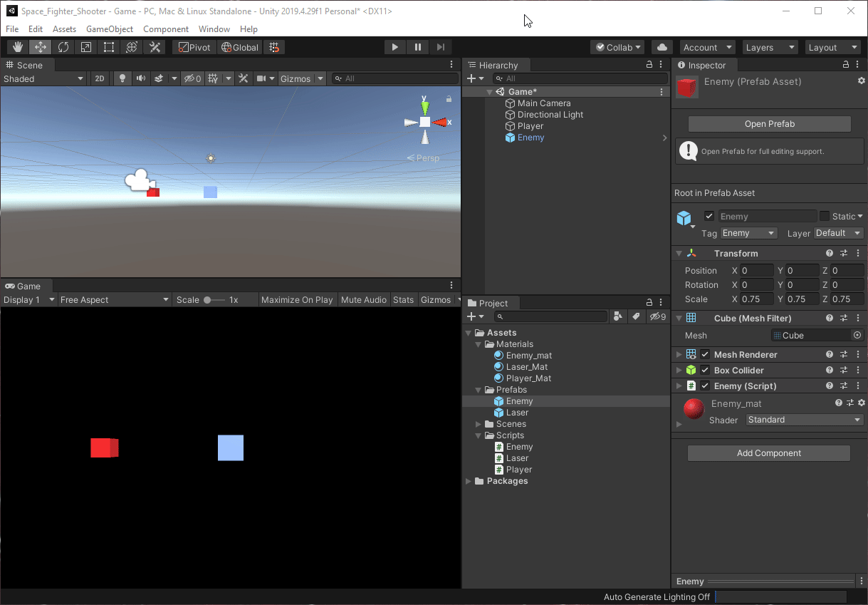Screen dimensions: 868x605
Task: Open the Layers dropdown
Action: (770, 47)
